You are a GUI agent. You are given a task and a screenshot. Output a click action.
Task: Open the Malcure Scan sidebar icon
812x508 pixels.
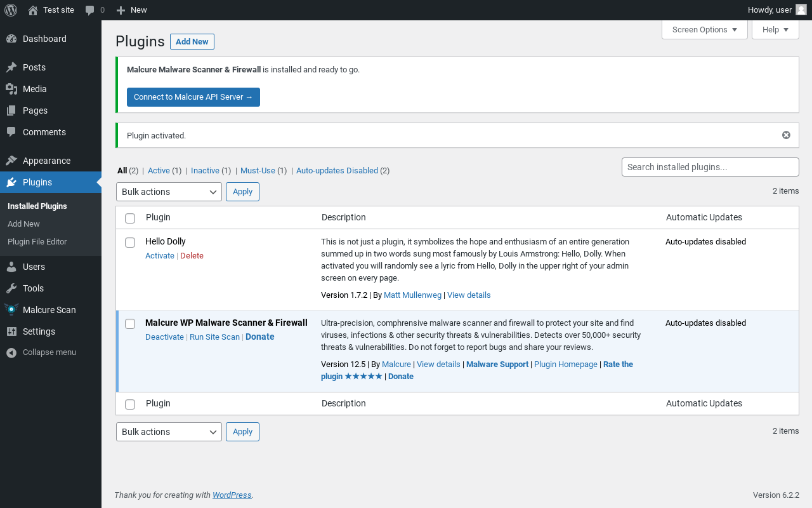pos(11,310)
